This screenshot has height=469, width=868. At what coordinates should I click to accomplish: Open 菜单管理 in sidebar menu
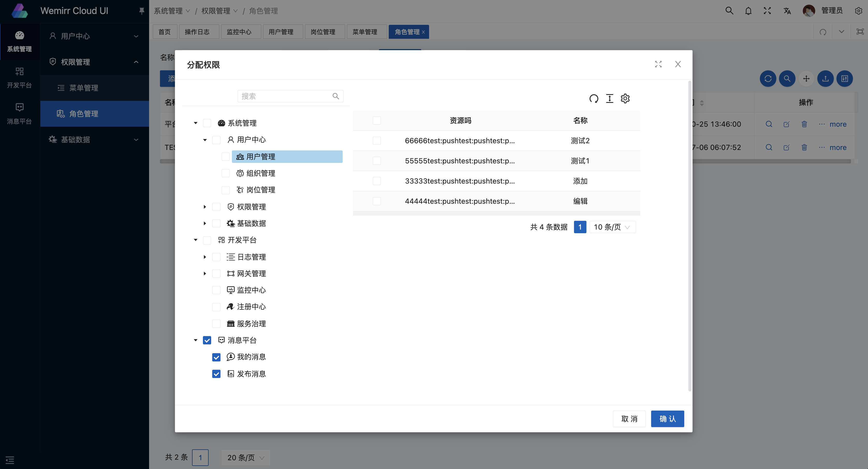84,88
